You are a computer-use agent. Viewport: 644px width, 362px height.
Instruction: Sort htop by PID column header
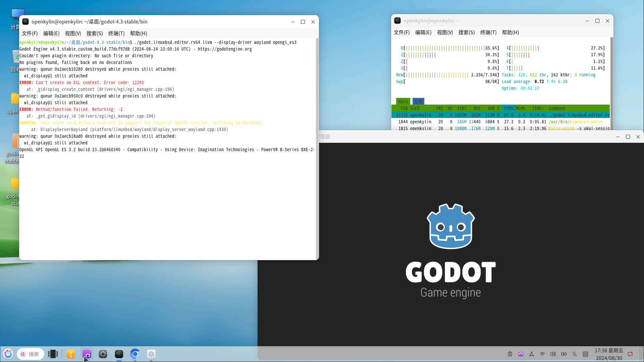(404, 108)
